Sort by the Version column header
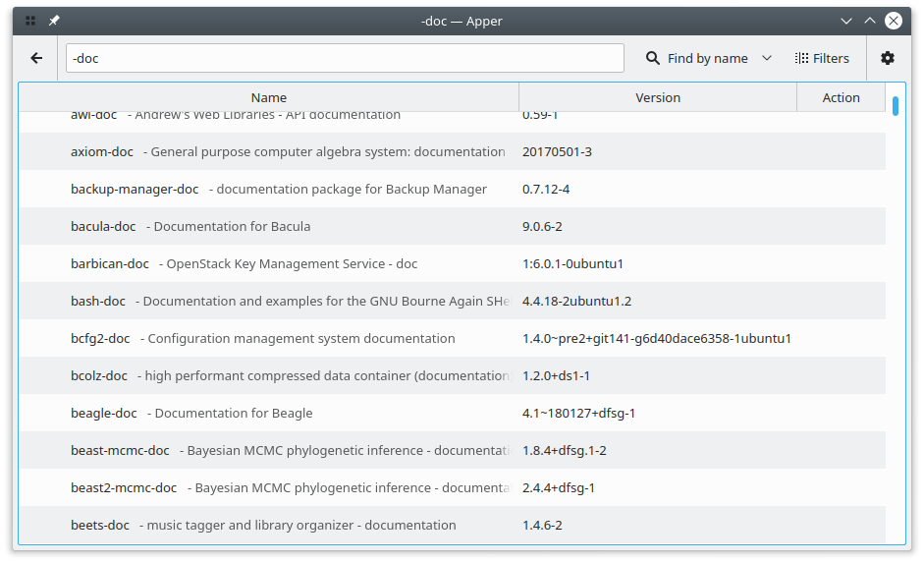924x563 pixels. coord(657,97)
